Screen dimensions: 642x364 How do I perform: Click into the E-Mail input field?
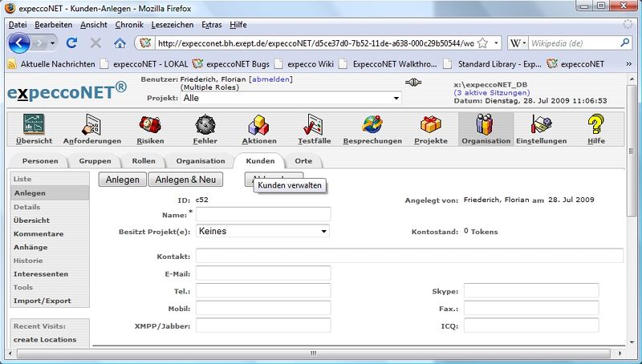point(263,273)
